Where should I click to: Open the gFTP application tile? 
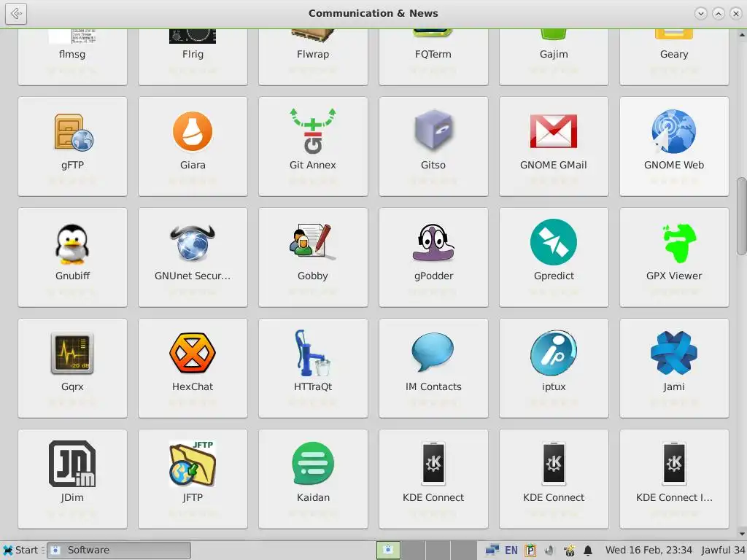pyautogui.click(x=72, y=147)
